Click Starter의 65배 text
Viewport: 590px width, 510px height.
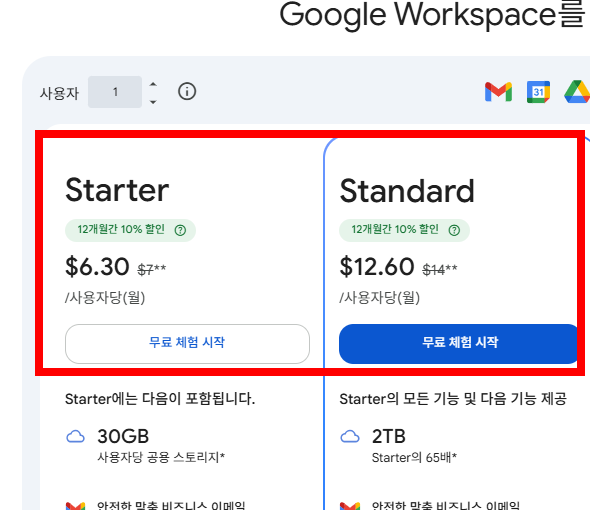click(x=414, y=457)
